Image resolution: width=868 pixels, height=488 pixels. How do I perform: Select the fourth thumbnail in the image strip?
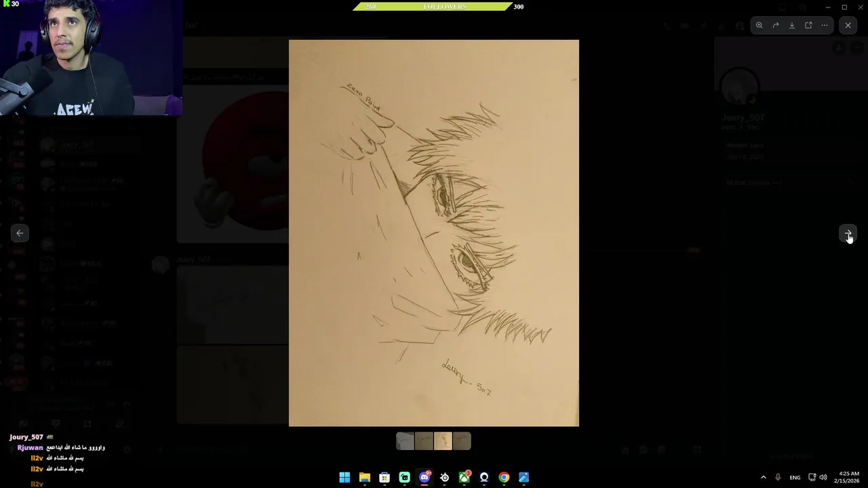coord(462,441)
